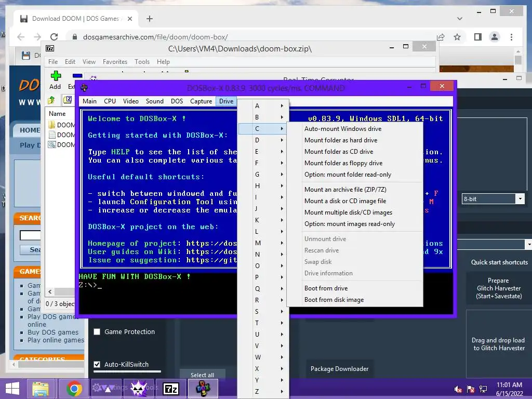
Task: Open the Capture menu
Action: click(x=201, y=101)
